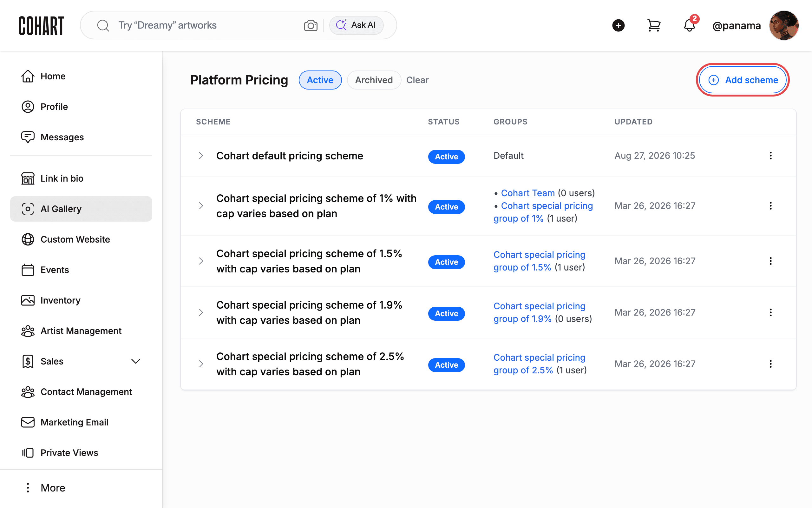Click the Cohart logo
The height and width of the screenshot is (508, 812).
(41, 25)
